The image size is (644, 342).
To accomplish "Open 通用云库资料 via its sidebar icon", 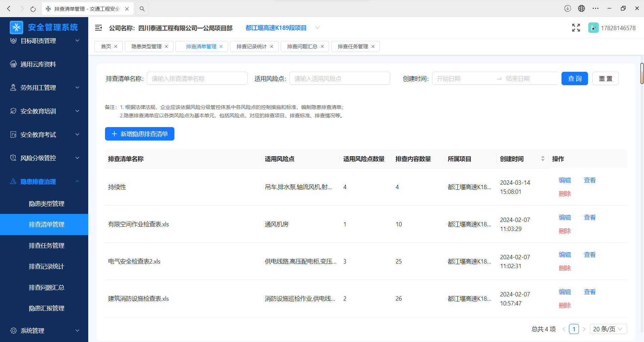I will 13,64.
